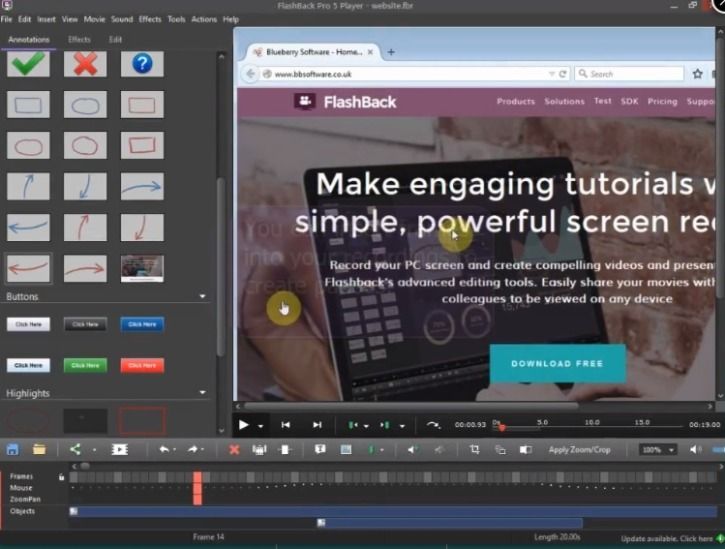Open the Insert menu
725x549 pixels.
[46, 19]
